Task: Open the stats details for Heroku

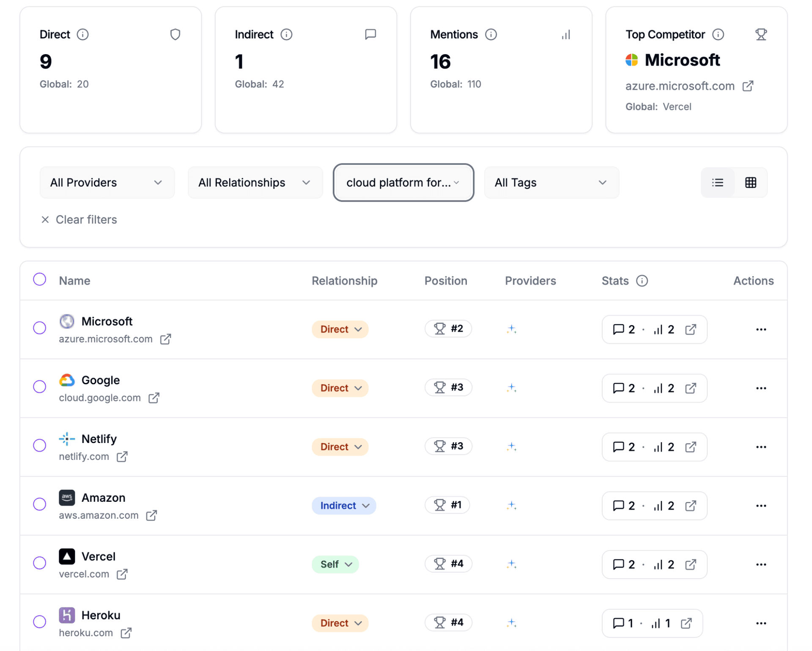Action: click(x=652, y=623)
